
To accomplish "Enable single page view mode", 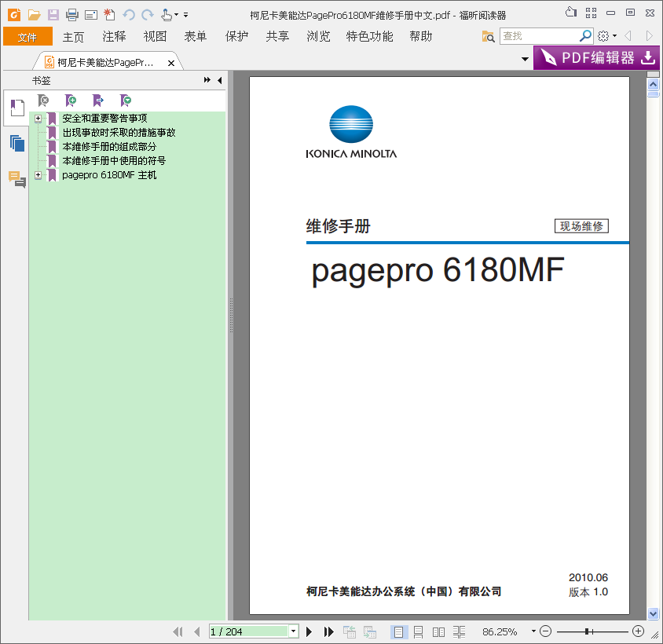I will 398,631.
